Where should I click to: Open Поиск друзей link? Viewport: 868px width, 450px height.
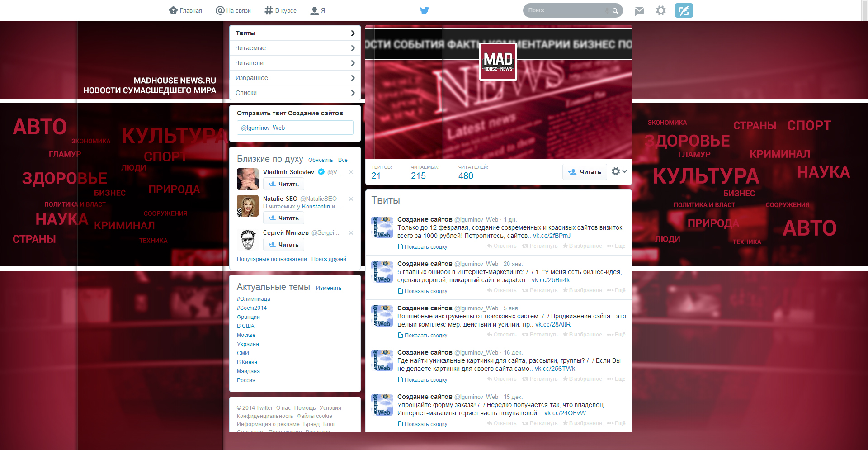point(329,259)
